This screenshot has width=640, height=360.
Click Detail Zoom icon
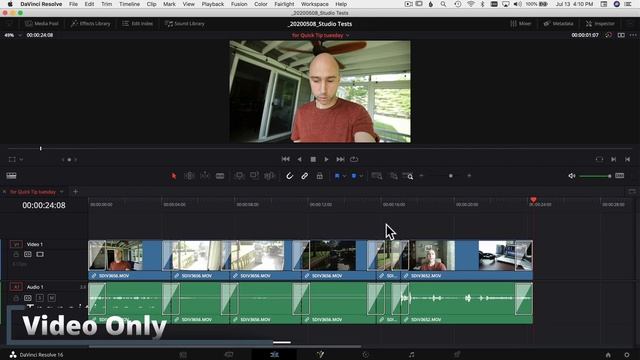[x=393, y=176]
